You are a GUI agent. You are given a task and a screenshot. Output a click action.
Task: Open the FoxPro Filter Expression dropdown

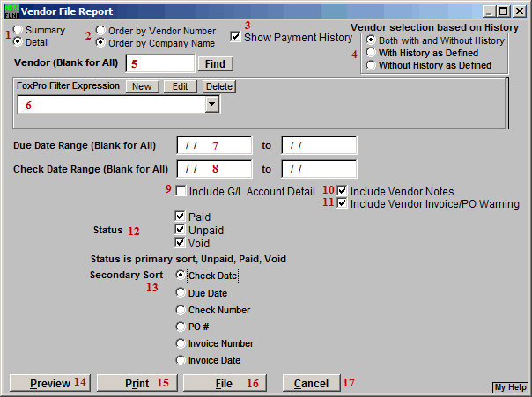pos(211,104)
